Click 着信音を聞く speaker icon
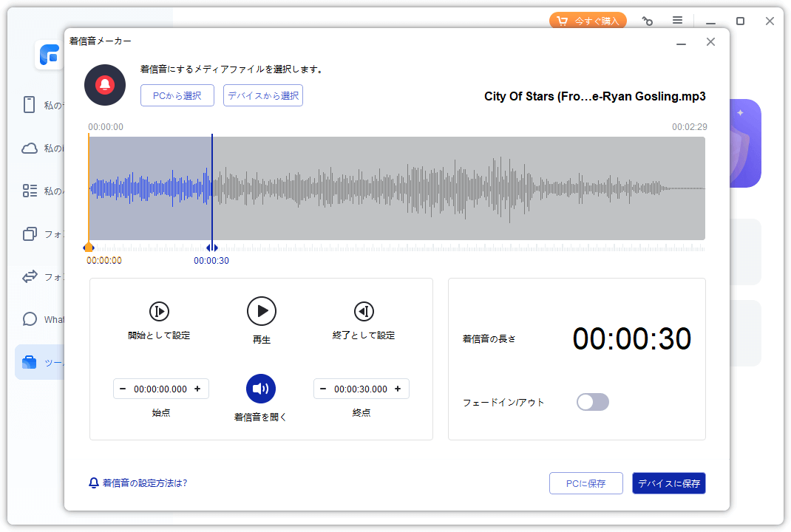The height and width of the screenshot is (532, 791). coord(261,388)
